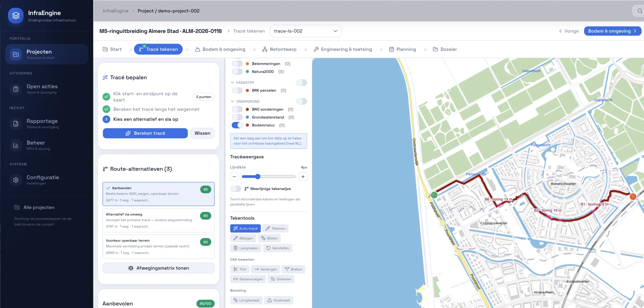Toggle the Kadaster group switch
Image resolution: width=644 pixels, height=308 pixels.
(x=302, y=82)
